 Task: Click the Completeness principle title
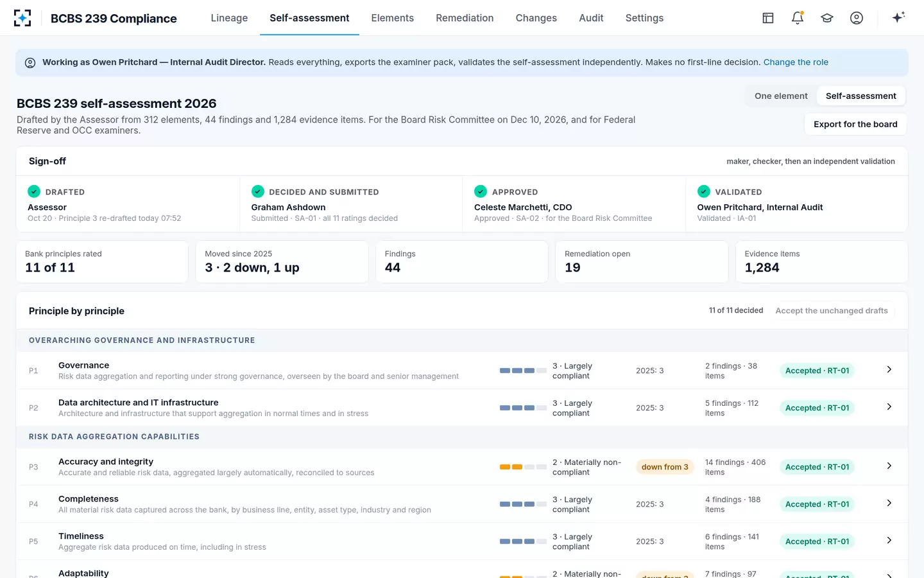[89, 499]
